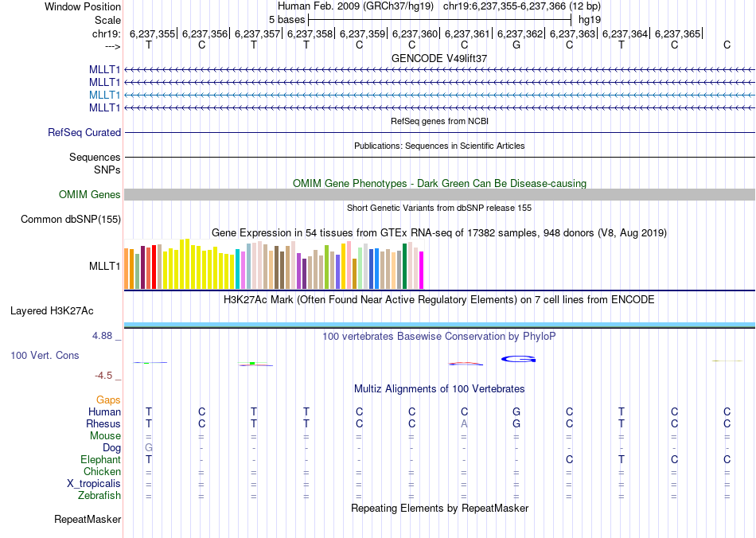Click the OMIM Genes track label

[90, 195]
